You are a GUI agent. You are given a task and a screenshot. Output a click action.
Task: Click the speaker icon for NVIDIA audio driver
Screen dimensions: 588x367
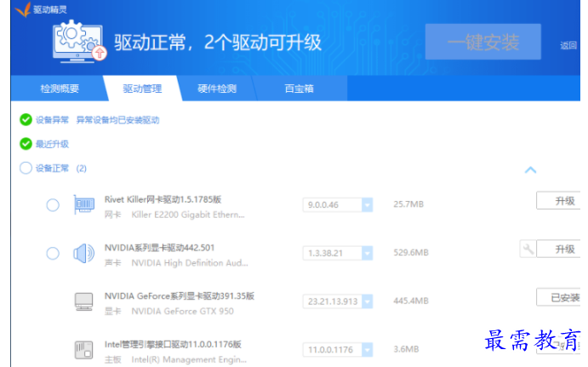coord(84,253)
